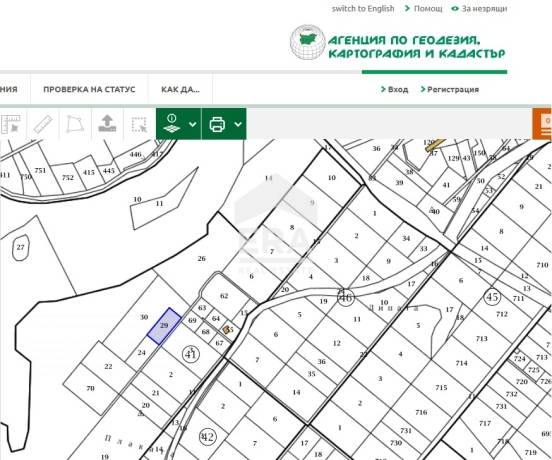This screenshot has width=552, height=460.
Task: Open the orange panel icon at toolbar end
Action: 542,124
